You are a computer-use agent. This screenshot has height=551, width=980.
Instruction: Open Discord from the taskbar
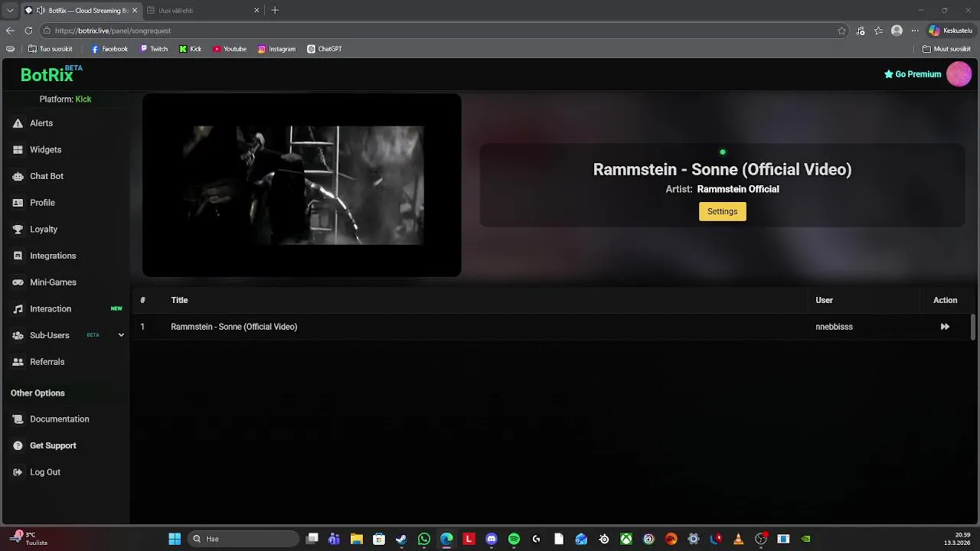(x=492, y=539)
